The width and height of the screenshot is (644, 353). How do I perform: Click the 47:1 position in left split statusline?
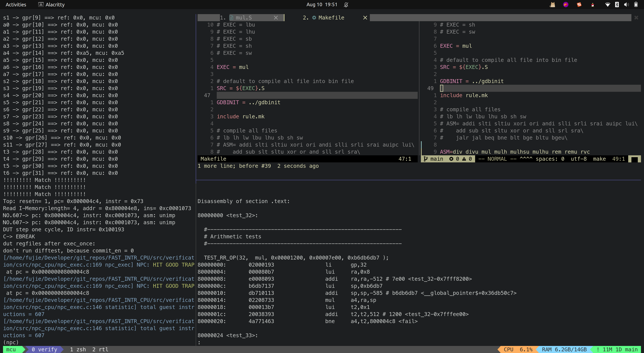pos(405,159)
